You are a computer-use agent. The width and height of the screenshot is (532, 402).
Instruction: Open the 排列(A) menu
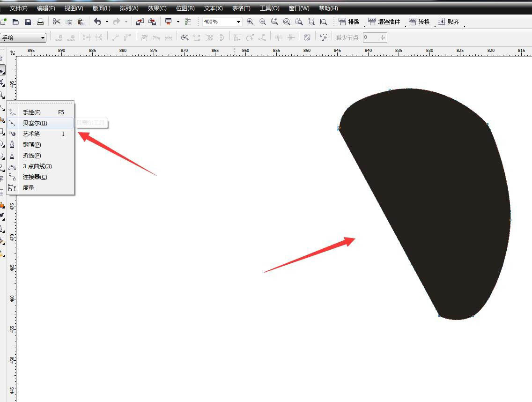[129, 8]
